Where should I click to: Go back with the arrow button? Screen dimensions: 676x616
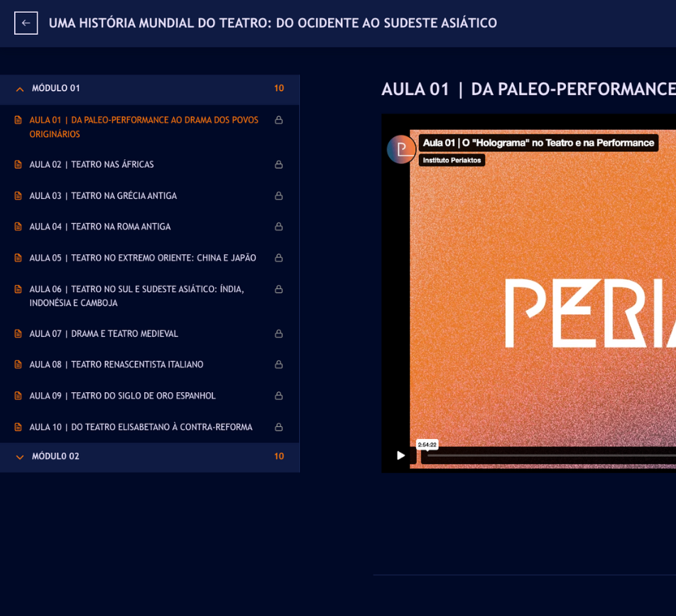coord(26,23)
